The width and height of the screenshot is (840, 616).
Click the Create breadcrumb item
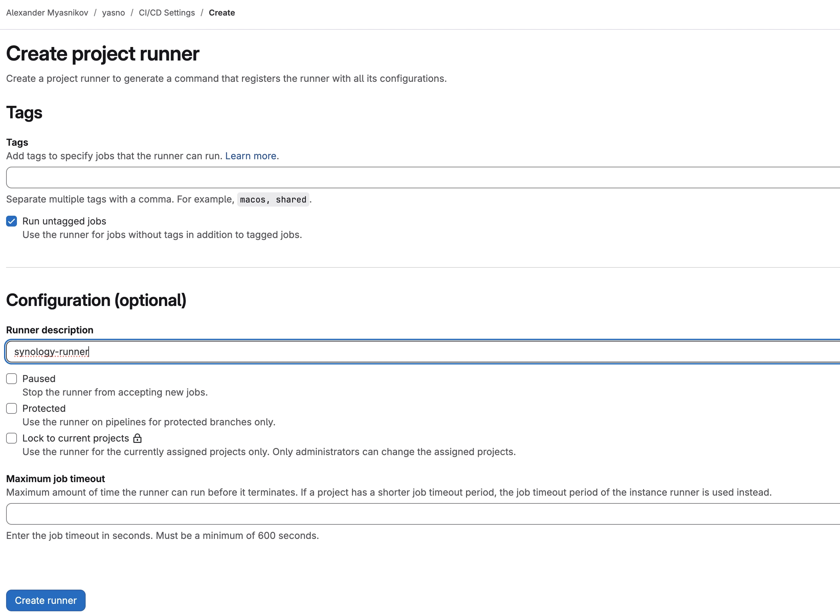tap(222, 13)
